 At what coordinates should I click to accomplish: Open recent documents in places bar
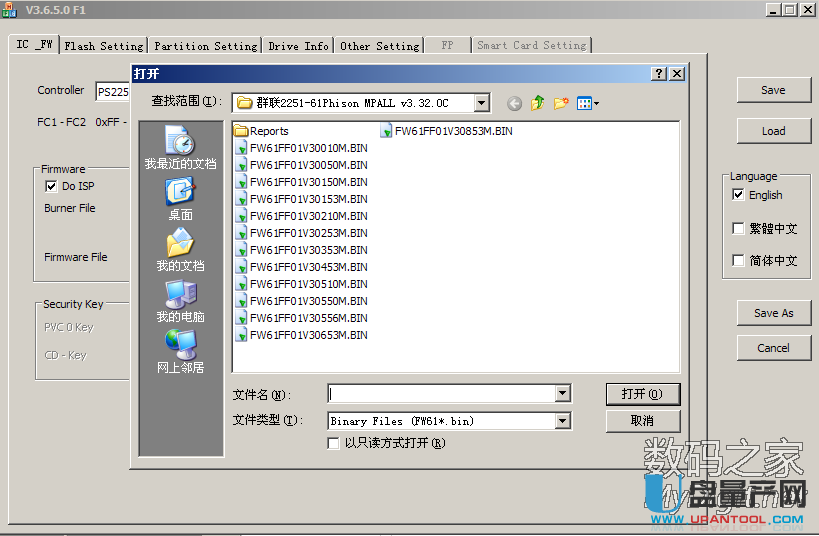pos(180,148)
